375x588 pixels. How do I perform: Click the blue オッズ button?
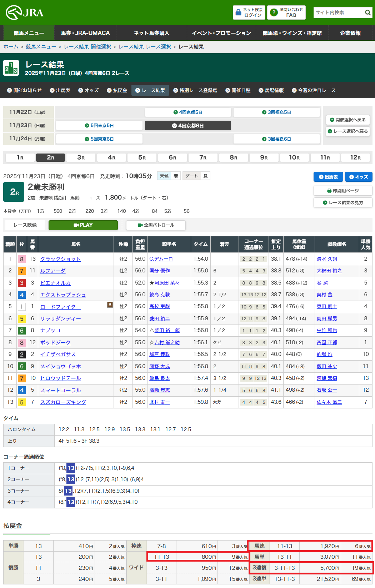(358, 177)
